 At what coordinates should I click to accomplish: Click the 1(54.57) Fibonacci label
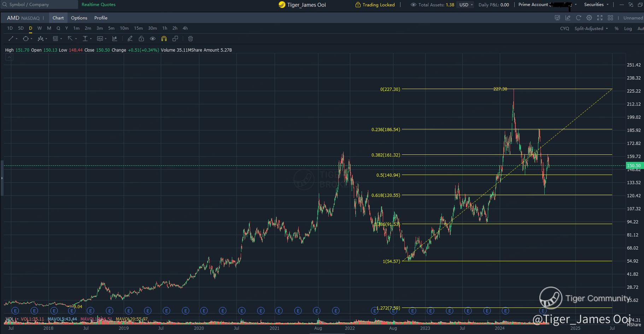point(391,262)
